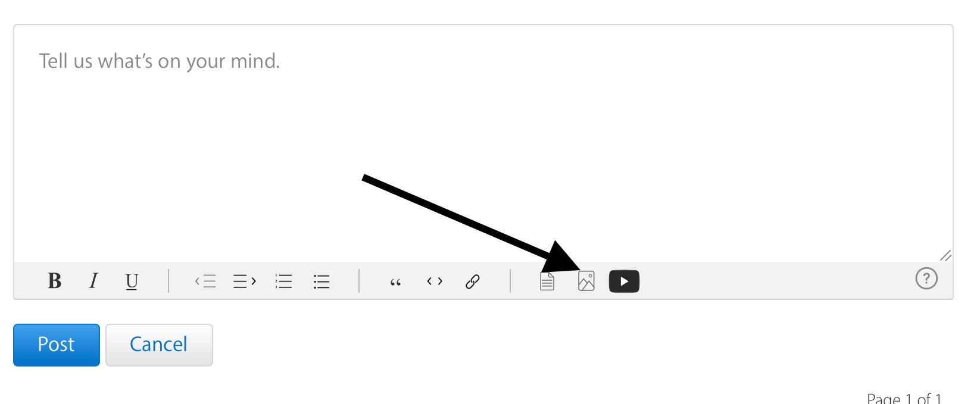This screenshot has width=980, height=404.
Task: Click the "Tell us what's on your mind" placeholder
Action: [x=160, y=61]
